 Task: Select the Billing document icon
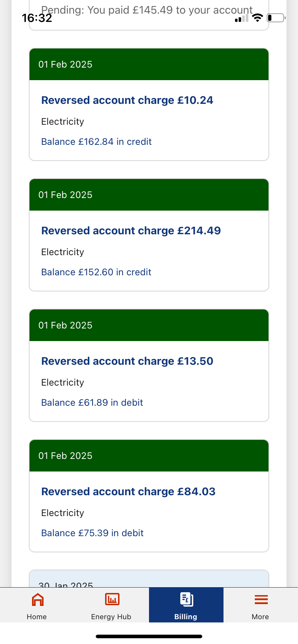186,599
